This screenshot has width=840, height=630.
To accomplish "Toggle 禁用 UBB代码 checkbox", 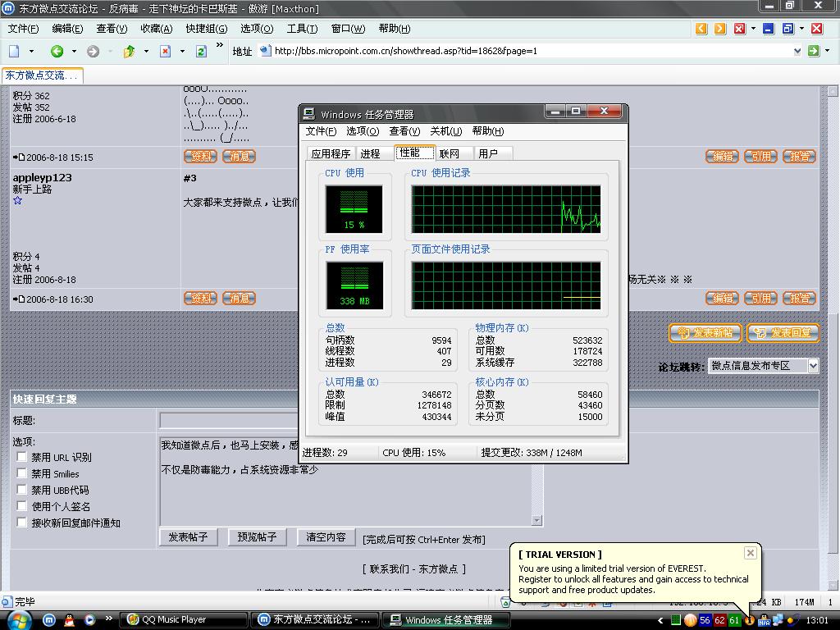I will [x=22, y=490].
